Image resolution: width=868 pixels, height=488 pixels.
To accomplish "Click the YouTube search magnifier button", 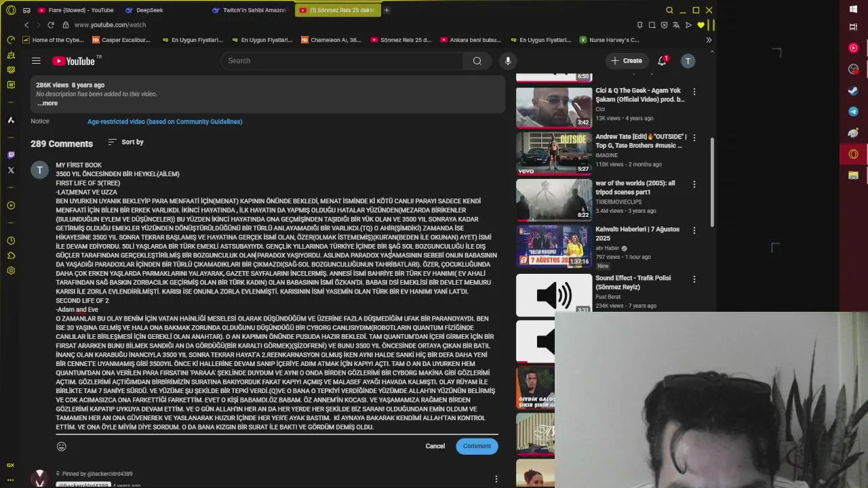I will pyautogui.click(x=477, y=61).
